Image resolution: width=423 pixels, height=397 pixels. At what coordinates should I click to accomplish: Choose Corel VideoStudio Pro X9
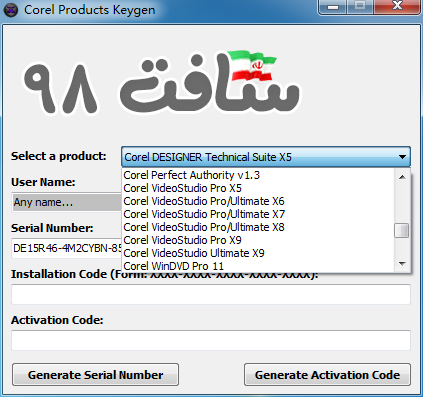coord(259,240)
